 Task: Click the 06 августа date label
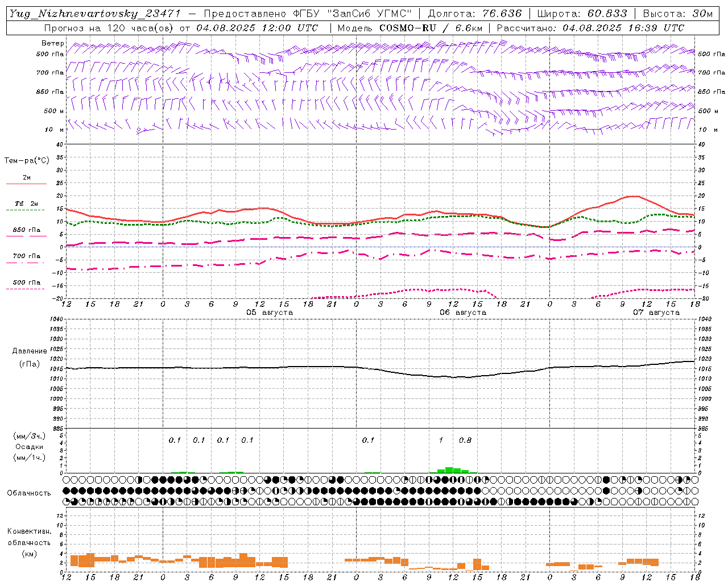pos(463,313)
